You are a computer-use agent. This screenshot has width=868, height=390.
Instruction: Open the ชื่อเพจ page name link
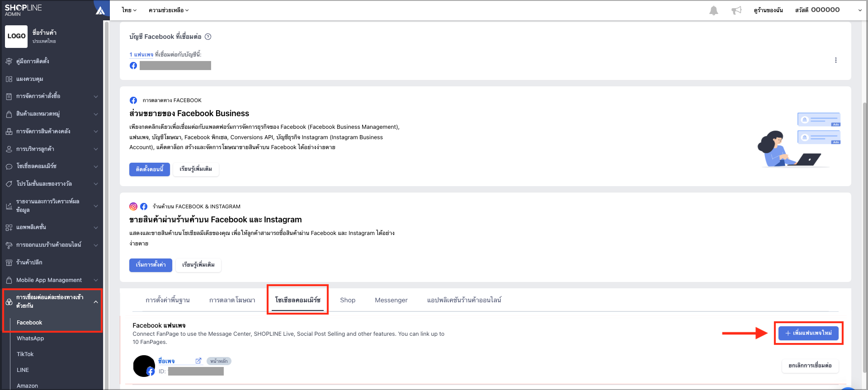click(x=166, y=361)
